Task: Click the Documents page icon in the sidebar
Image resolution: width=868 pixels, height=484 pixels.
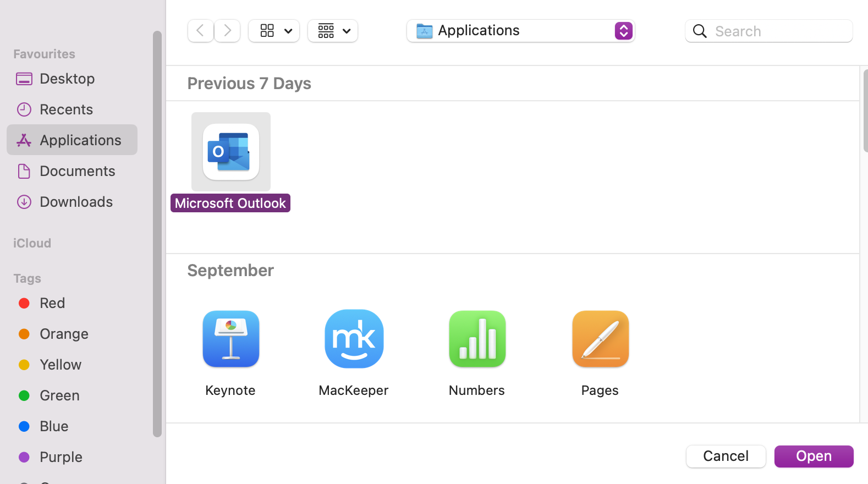Action: coord(24,171)
